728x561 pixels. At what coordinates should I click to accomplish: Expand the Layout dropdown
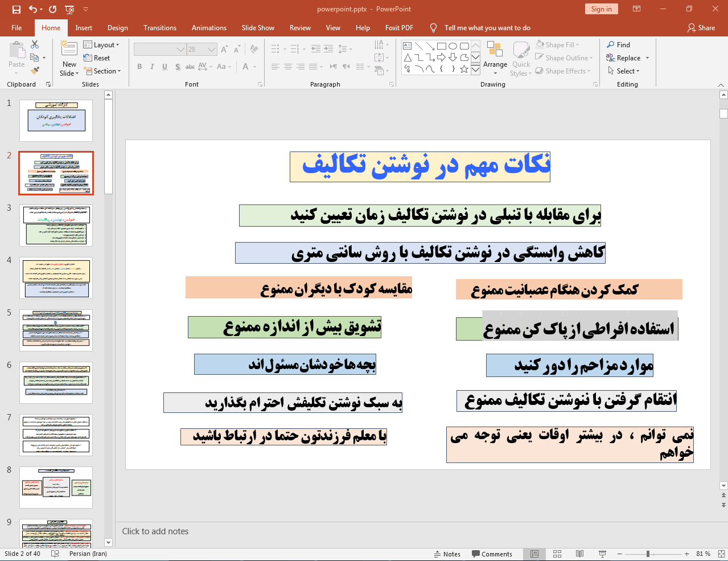101,45
